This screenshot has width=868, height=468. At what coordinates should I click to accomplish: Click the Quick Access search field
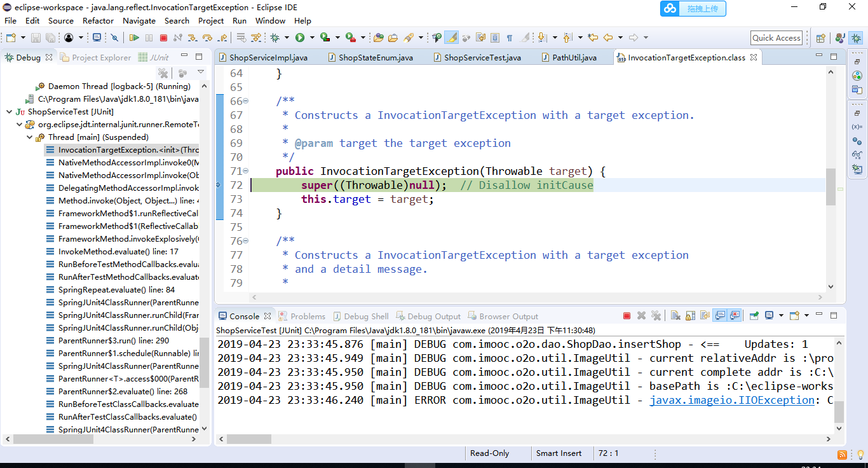pyautogui.click(x=776, y=38)
